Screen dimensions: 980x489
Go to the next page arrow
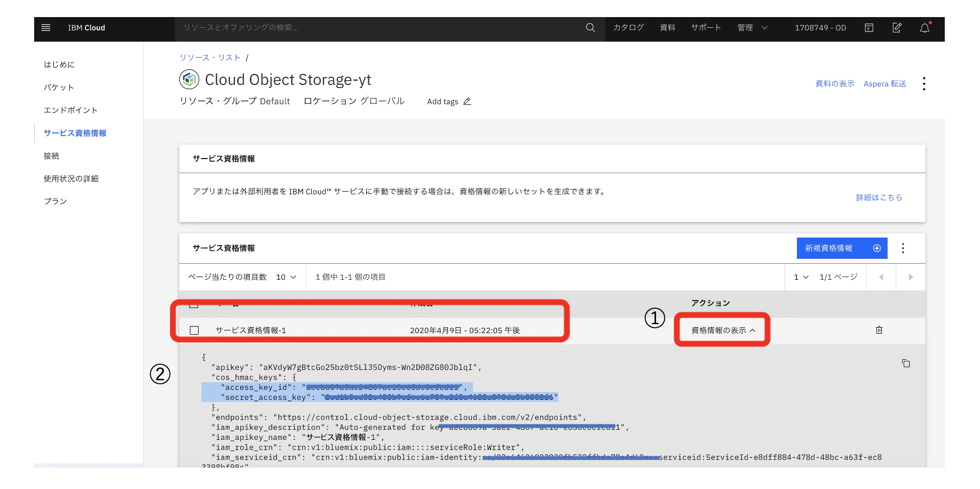tap(911, 277)
